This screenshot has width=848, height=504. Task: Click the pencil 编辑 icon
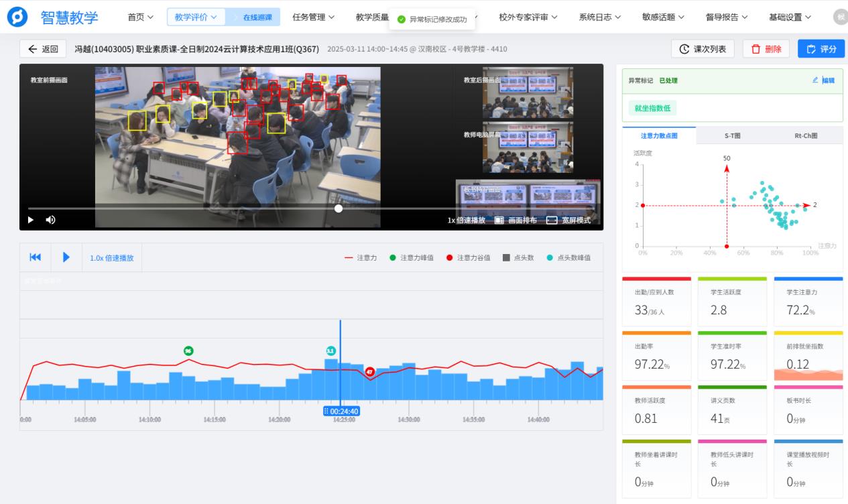[x=815, y=80]
